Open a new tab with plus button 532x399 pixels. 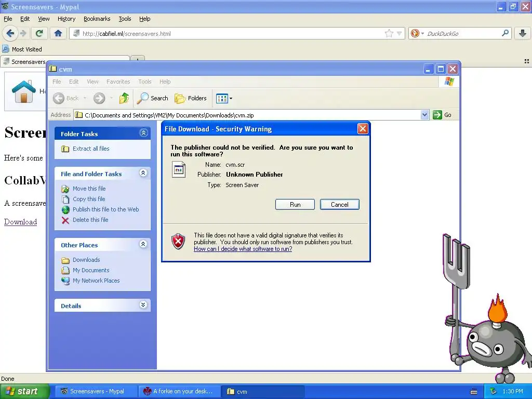[x=137, y=60]
